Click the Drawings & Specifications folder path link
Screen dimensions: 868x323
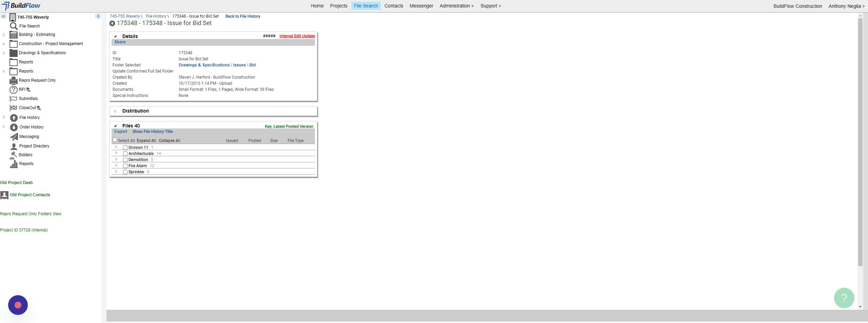click(x=204, y=65)
